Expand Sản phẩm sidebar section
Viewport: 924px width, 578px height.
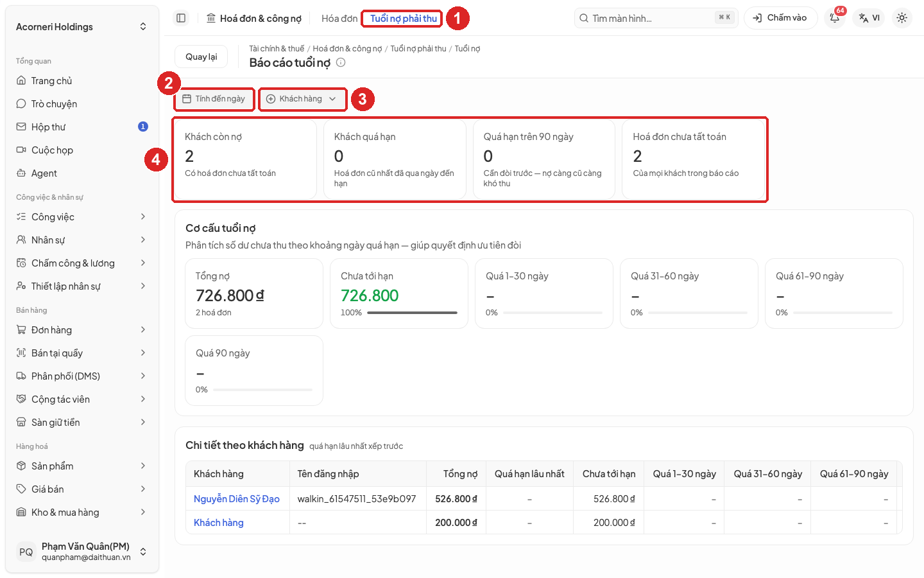pos(82,466)
